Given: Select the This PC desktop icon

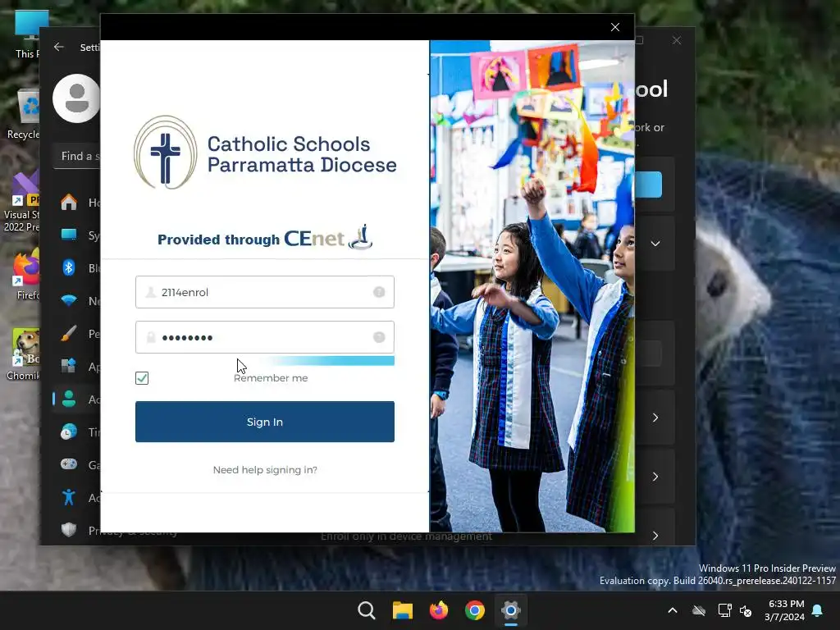Looking at the screenshot, I should 27,34.
